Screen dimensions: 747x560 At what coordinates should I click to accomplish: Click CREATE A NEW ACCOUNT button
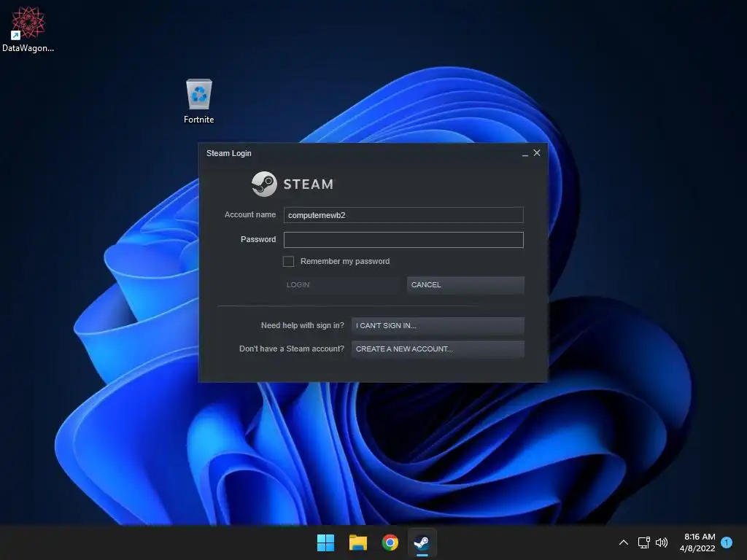click(x=438, y=349)
